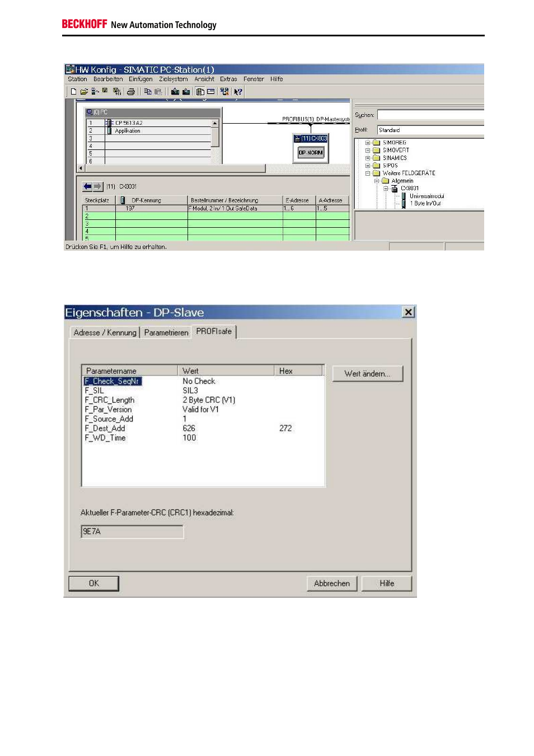Click the Wert ändern... button
The image size is (534, 756).
(x=367, y=374)
